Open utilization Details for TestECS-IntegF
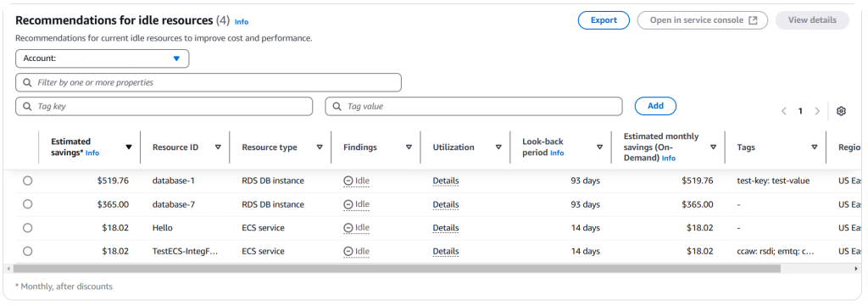Viewport: 868px width, 306px height. click(446, 251)
